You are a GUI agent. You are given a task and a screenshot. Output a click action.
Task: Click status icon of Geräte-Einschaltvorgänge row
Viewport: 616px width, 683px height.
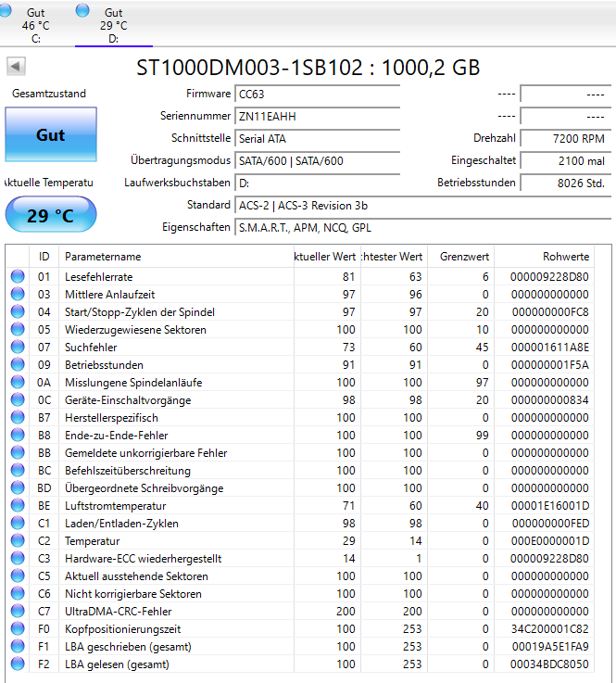click(x=18, y=399)
